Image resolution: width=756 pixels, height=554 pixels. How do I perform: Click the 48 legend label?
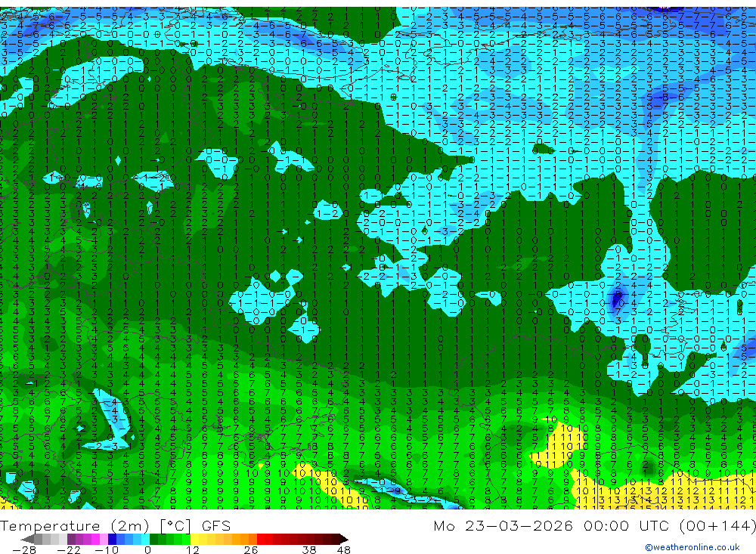[x=344, y=549]
